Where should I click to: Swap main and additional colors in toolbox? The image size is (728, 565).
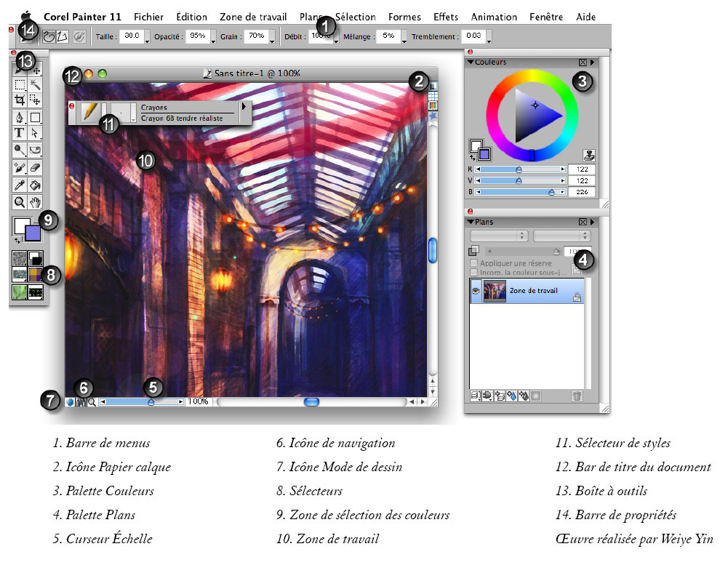pos(17,240)
